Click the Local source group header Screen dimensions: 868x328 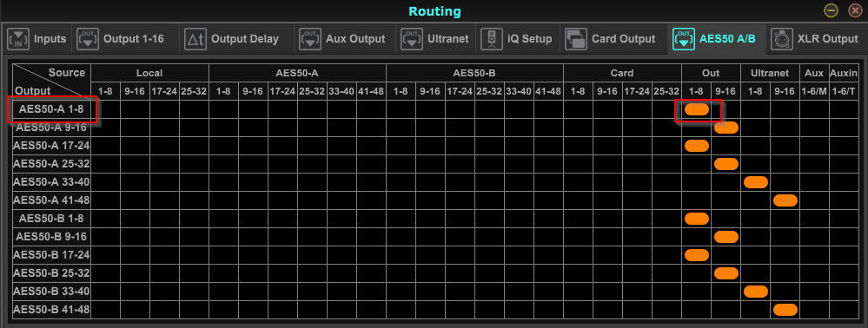(x=150, y=73)
